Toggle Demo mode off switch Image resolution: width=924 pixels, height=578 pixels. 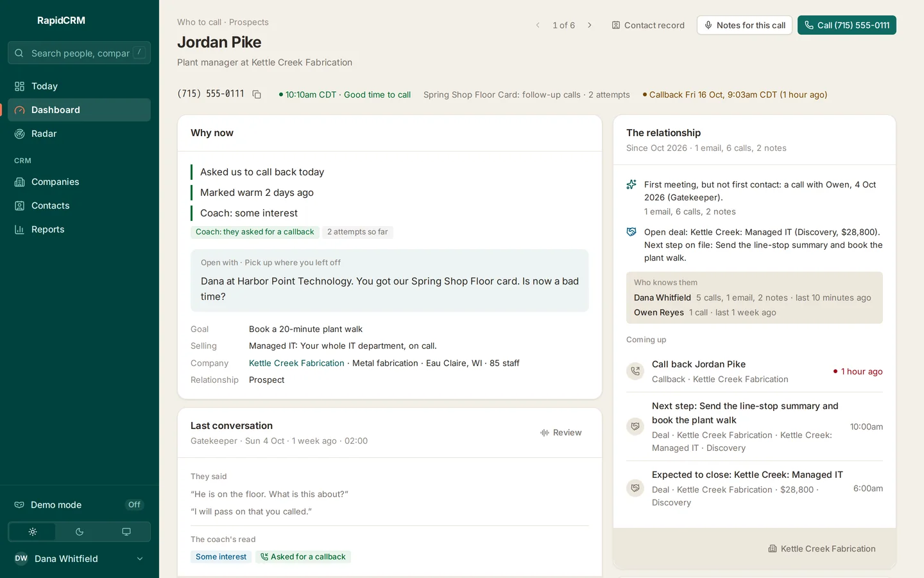coord(134,505)
